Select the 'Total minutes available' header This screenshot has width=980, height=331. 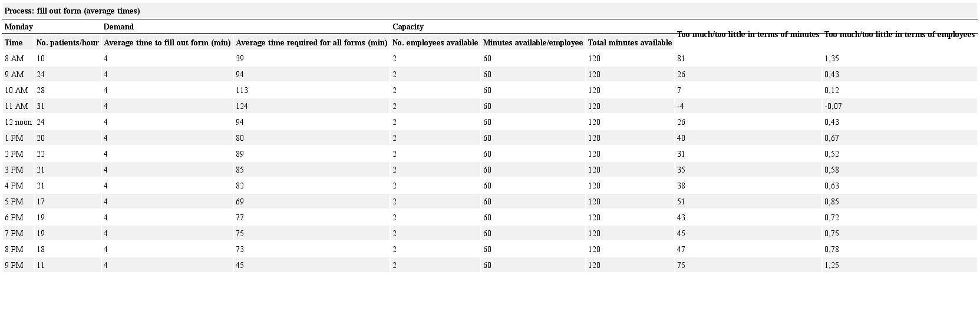click(x=630, y=43)
